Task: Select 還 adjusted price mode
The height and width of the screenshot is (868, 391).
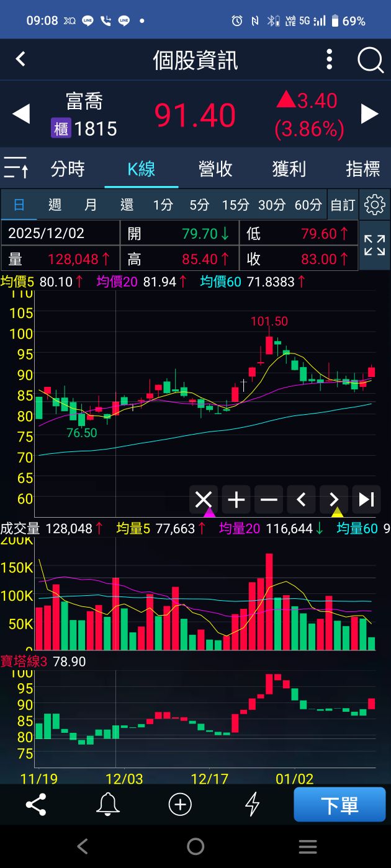Action: 127,205
